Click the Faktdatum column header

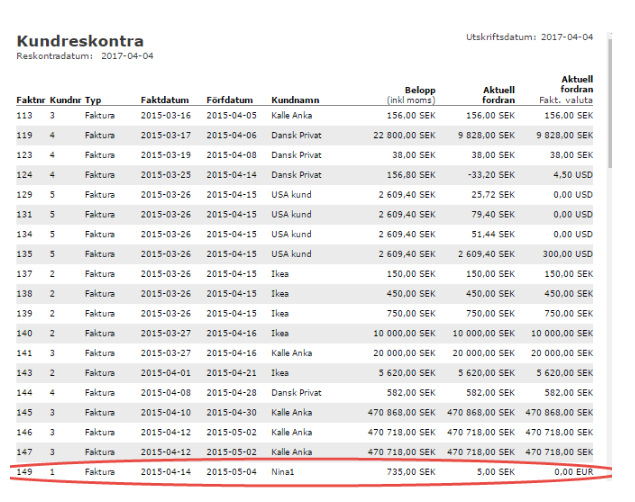[163, 100]
